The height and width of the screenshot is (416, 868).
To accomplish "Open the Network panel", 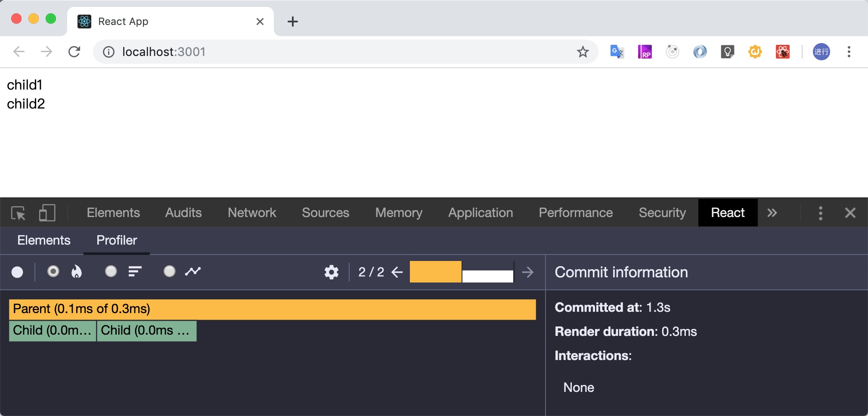I will (x=252, y=213).
